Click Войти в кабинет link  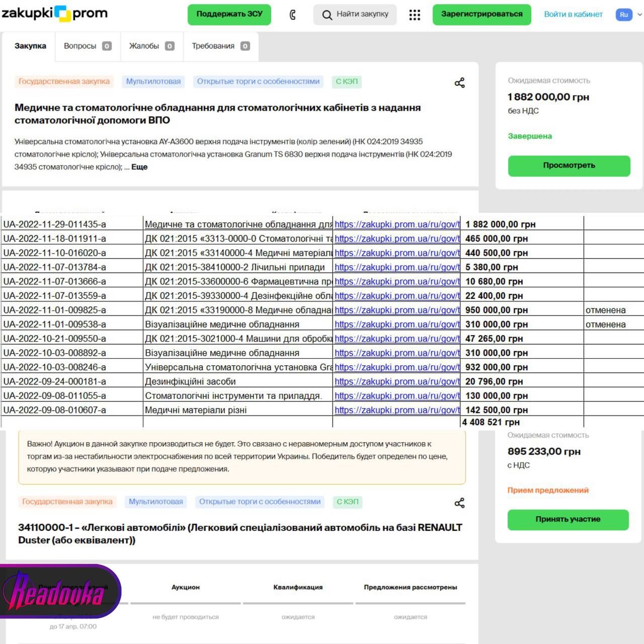[573, 15]
